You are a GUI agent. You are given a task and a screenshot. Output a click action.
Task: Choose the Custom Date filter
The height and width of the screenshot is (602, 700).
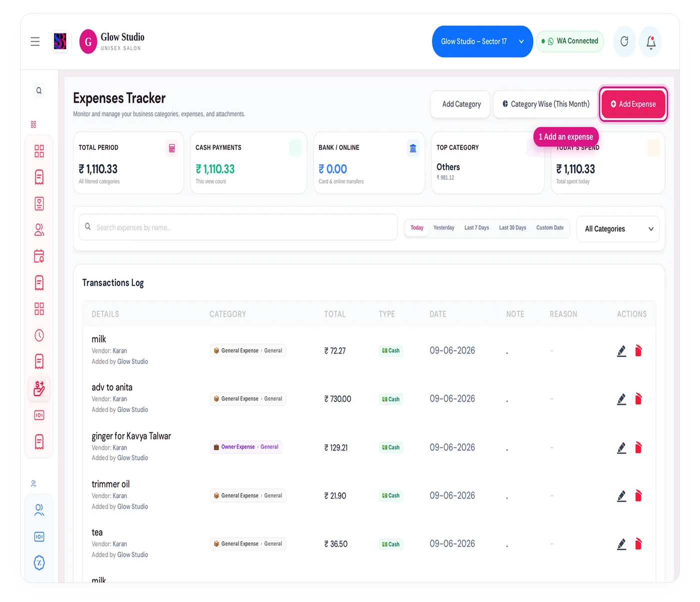(x=549, y=228)
